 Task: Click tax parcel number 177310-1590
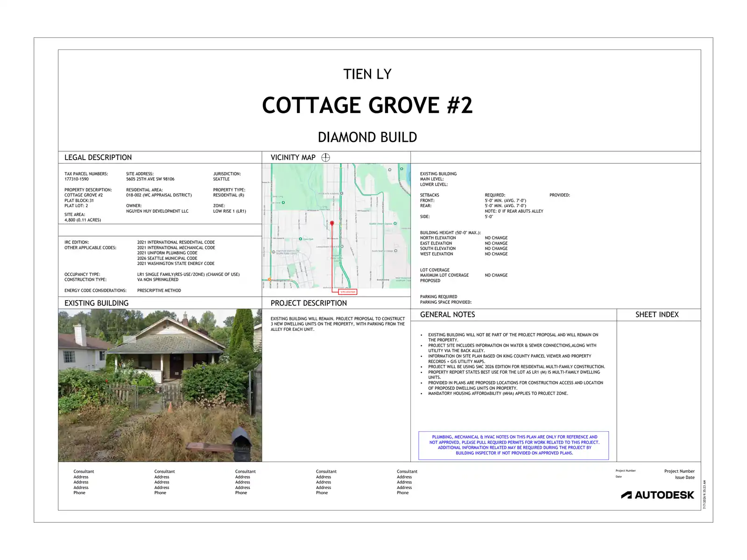click(77, 179)
